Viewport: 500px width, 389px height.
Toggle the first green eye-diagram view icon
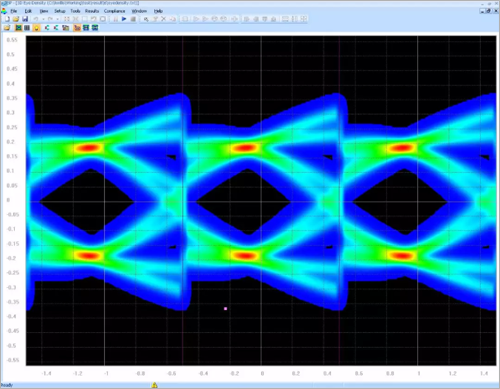point(18,28)
